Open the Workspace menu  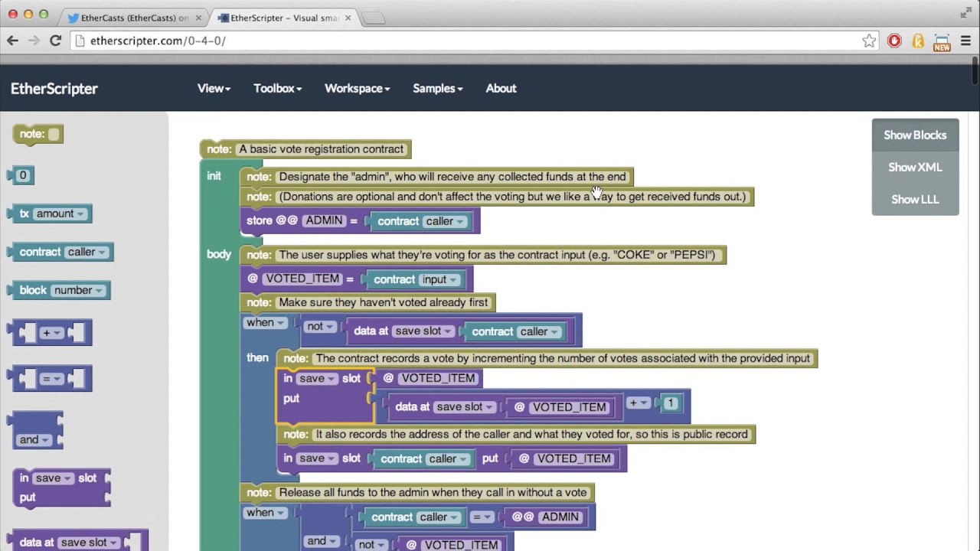357,88
